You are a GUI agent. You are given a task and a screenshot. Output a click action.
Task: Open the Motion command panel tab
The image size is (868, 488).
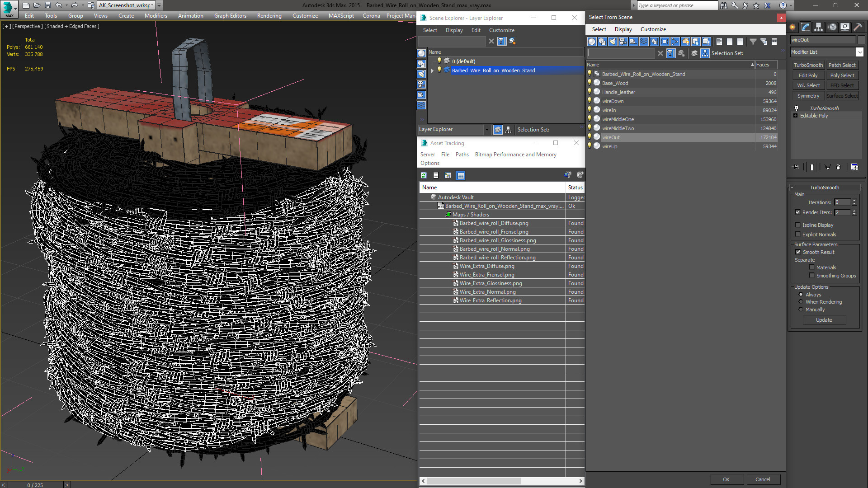832,28
